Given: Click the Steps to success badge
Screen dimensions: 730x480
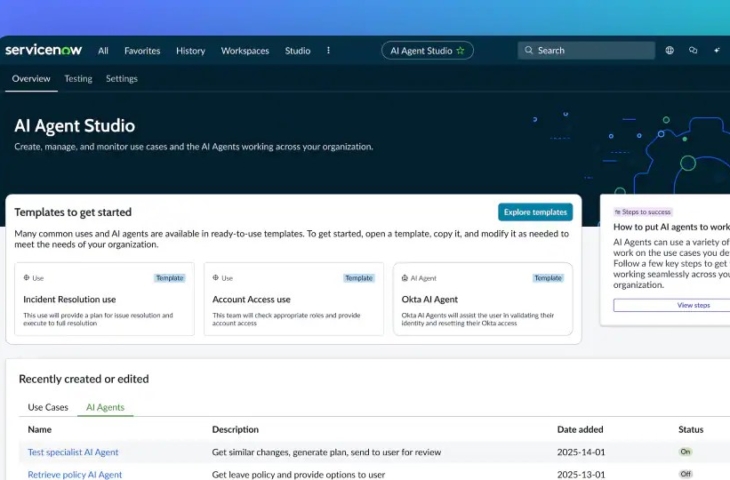Looking at the screenshot, I should coord(643,212).
